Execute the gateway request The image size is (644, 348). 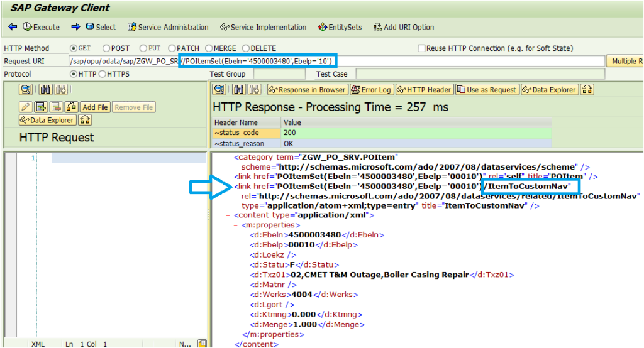41,27
